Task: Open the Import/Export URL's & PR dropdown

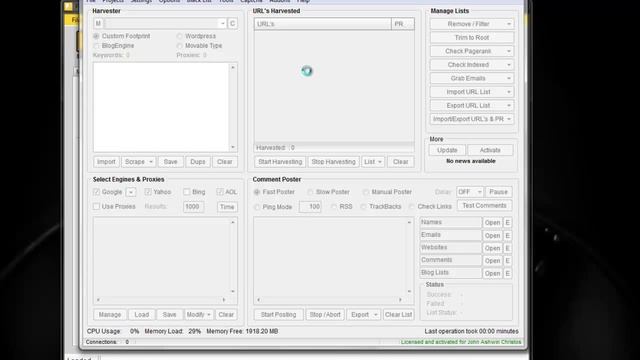Action: (472, 119)
